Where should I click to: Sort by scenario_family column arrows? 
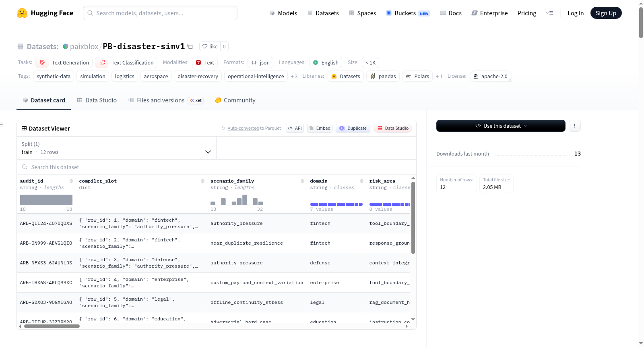pos(302,181)
